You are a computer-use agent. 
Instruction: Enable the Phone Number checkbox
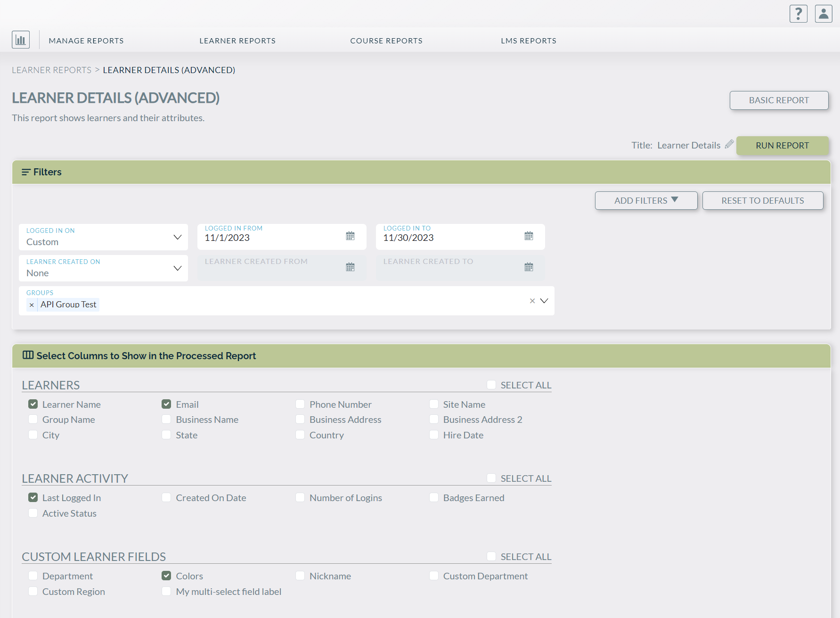pyautogui.click(x=300, y=404)
